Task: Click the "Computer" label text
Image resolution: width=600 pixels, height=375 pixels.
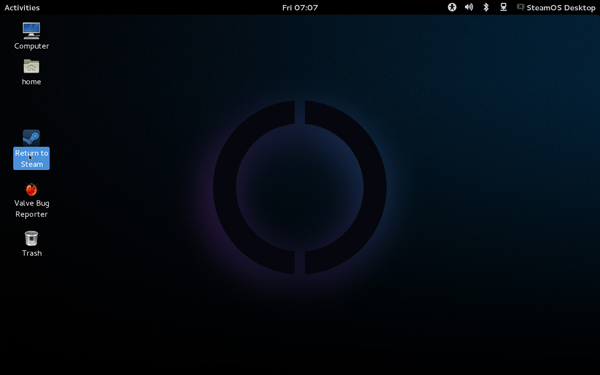Action: tap(31, 46)
